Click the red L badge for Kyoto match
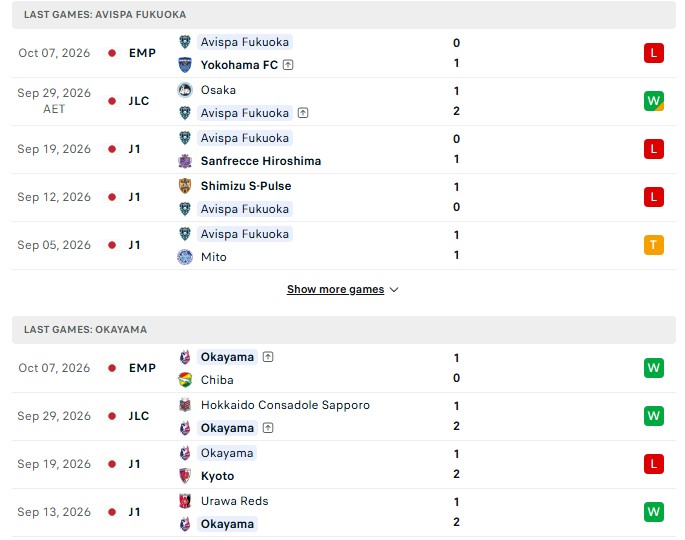This screenshot has width=685, height=540. (x=654, y=464)
